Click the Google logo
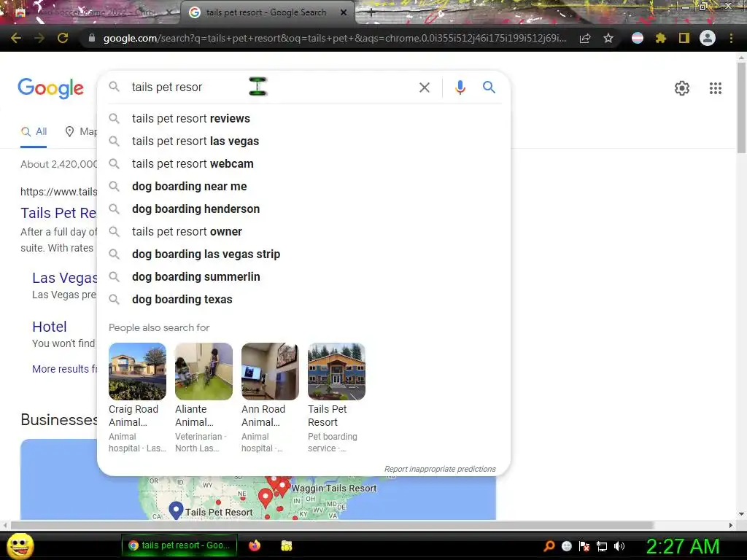 click(50, 88)
